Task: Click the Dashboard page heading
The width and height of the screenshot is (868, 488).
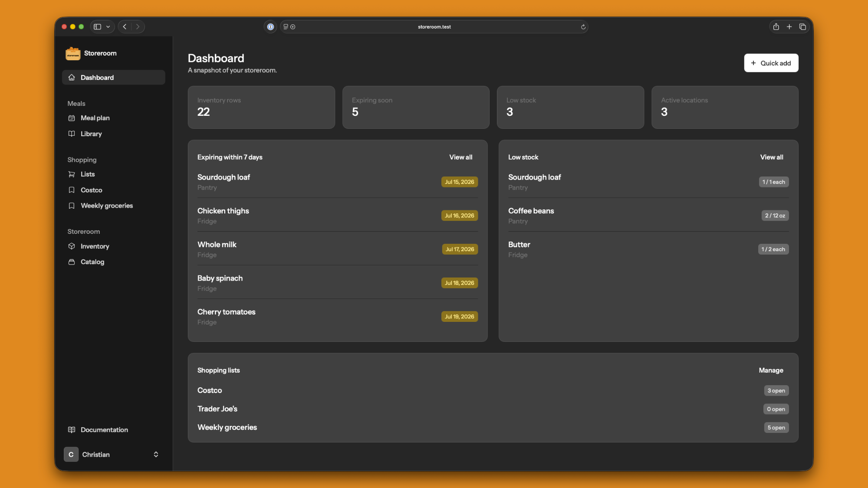Action: pos(216,58)
